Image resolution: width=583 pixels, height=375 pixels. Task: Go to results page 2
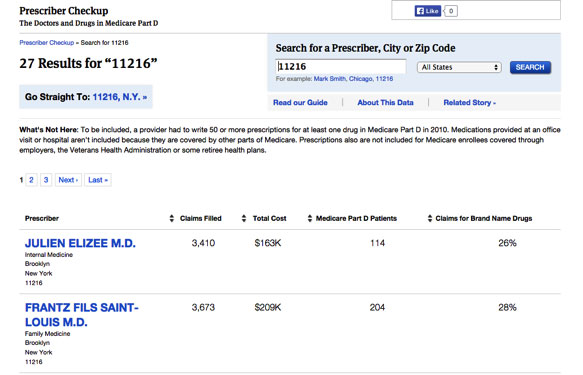[x=31, y=180]
